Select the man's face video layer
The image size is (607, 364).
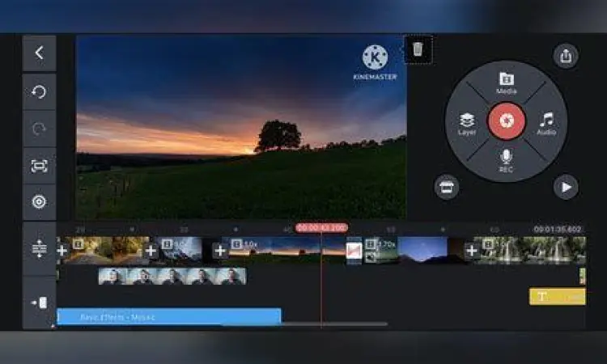point(172,276)
